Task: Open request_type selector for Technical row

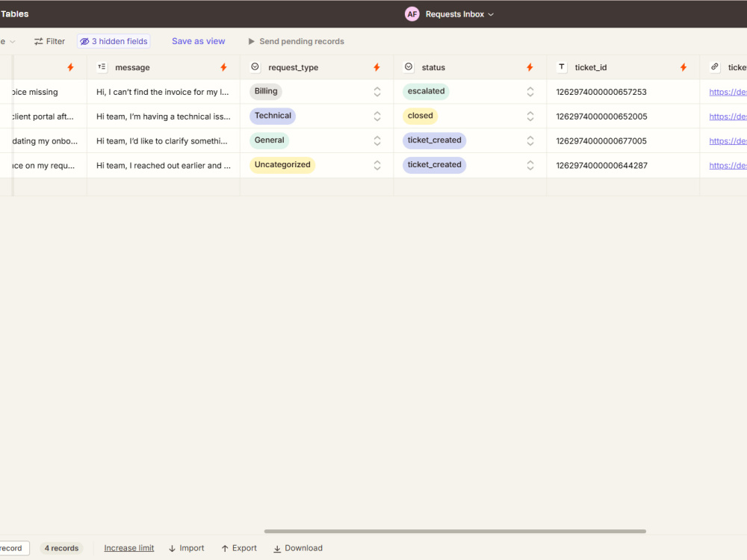Action: (376, 116)
